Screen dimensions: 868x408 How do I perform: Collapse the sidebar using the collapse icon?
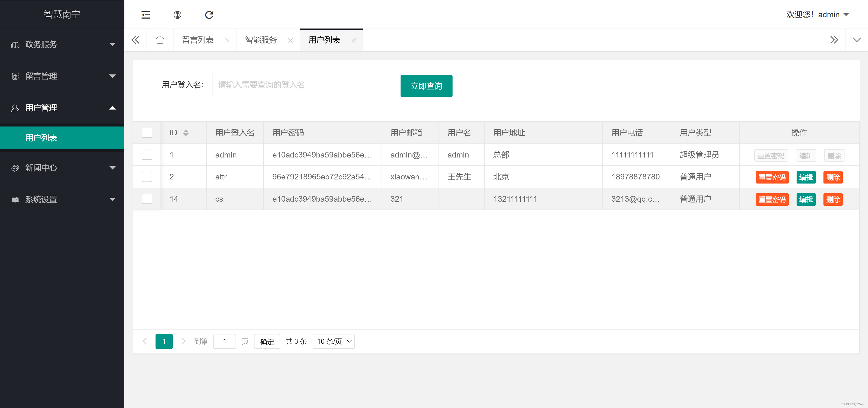click(145, 15)
